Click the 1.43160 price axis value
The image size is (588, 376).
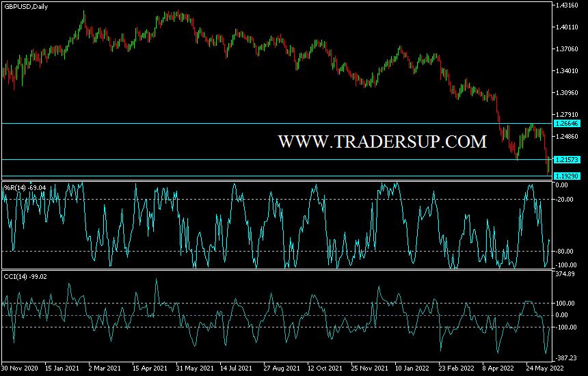567,5
